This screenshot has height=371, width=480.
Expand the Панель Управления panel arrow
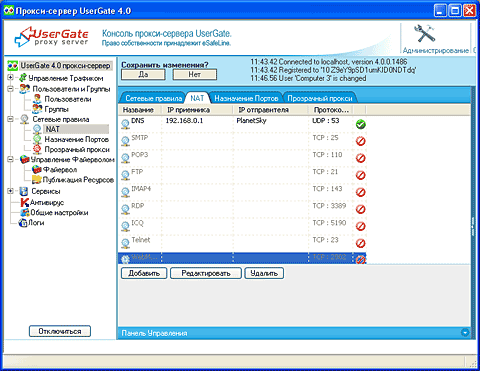(465, 332)
